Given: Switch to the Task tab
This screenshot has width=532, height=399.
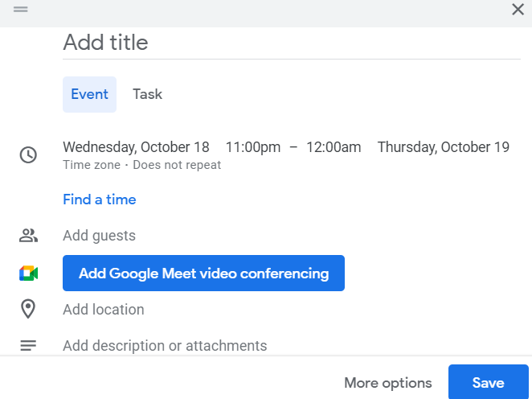Looking at the screenshot, I should [x=147, y=94].
